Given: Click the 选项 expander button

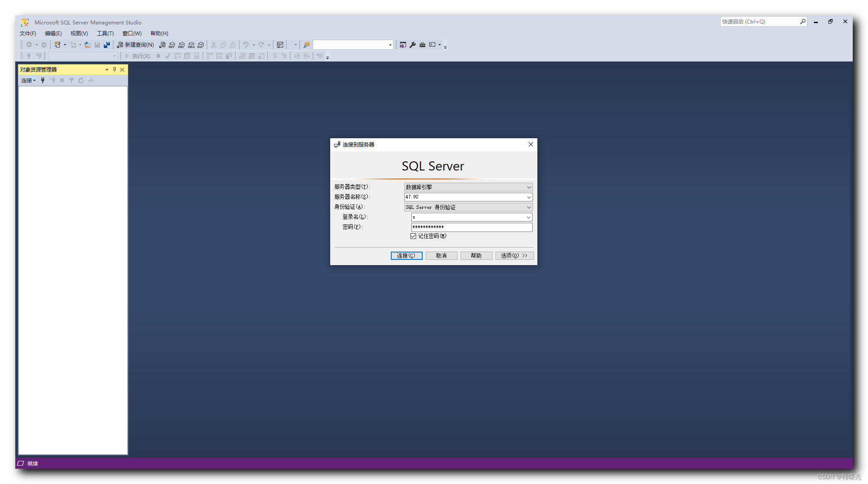Looking at the screenshot, I should tap(513, 255).
